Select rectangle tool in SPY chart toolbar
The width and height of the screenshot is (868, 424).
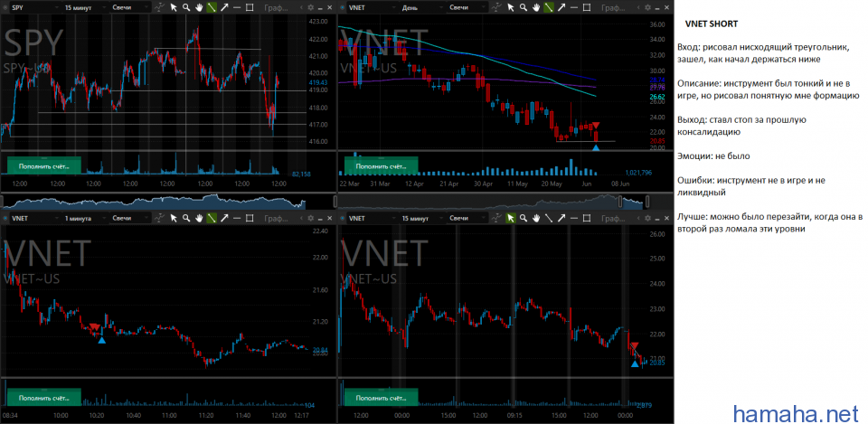[250, 8]
